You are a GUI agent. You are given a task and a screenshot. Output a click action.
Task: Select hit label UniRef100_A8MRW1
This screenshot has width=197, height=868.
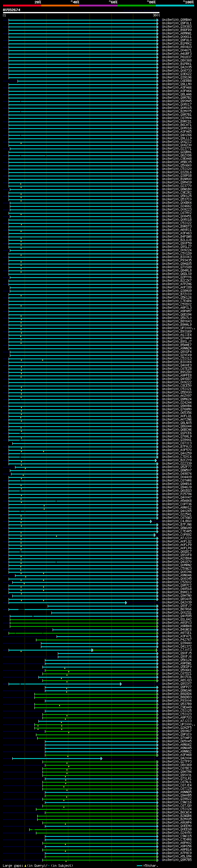point(177,33)
